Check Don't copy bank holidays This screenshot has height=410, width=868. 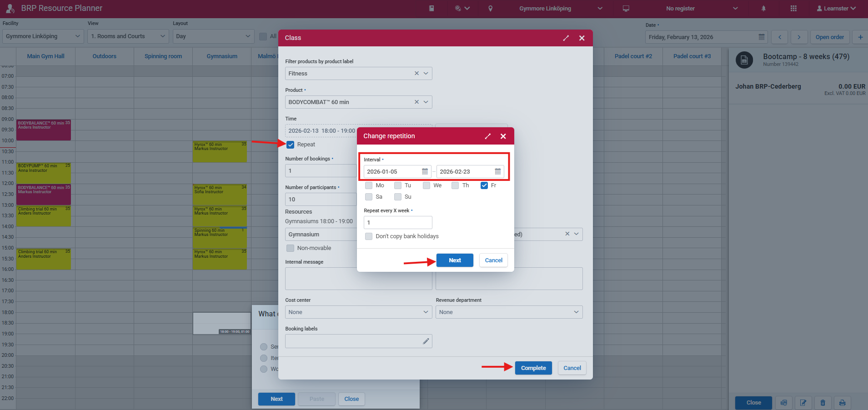[x=369, y=236]
